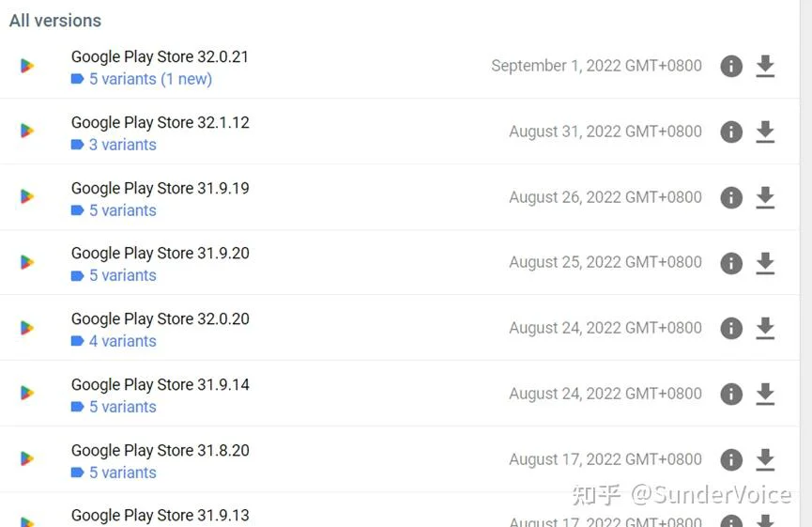Screen dimensions: 812x527
Task: Download Google Play Store 32.0.21
Action: [x=765, y=66]
